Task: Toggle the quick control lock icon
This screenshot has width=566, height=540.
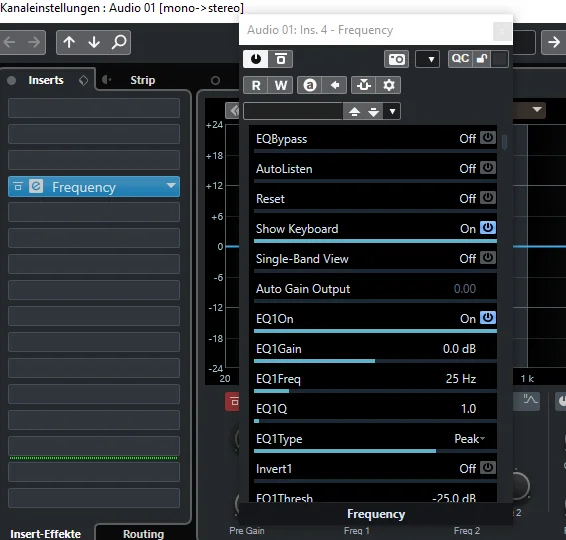Action: [482, 59]
